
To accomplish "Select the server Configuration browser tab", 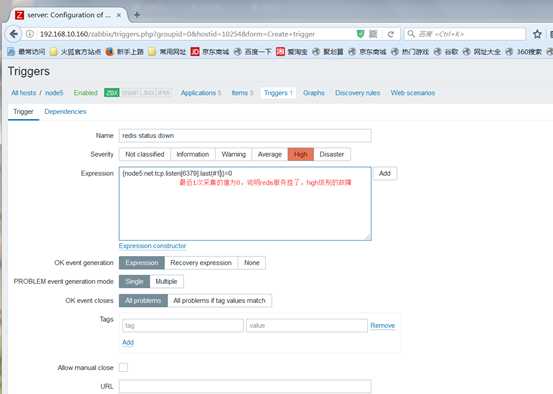I will (69, 15).
